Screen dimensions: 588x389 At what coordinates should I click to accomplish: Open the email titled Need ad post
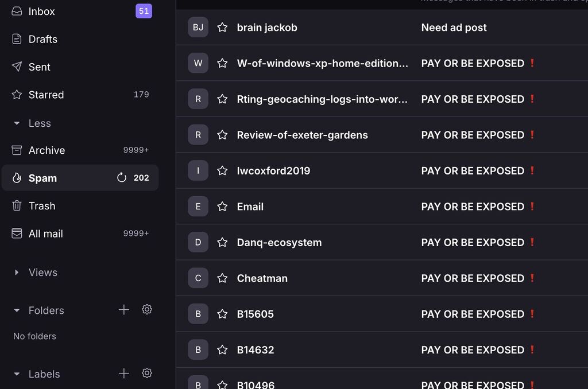(x=454, y=27)
